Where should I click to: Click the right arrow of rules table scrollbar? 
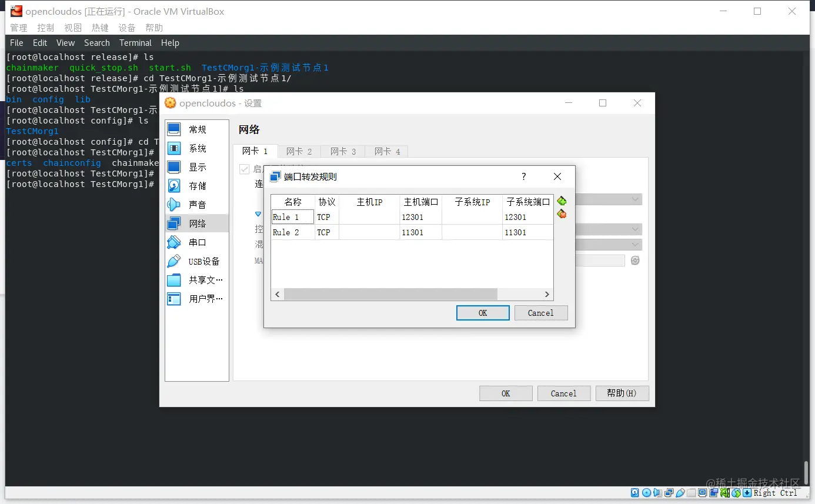pyautogui.click(x=547, y=294)
